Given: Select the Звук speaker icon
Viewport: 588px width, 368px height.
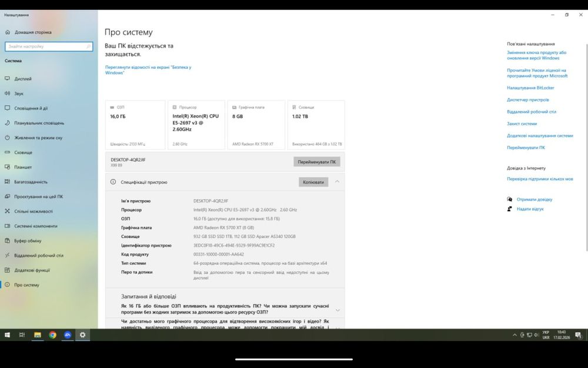Looking at the screenshot, I should pos(7,94).
